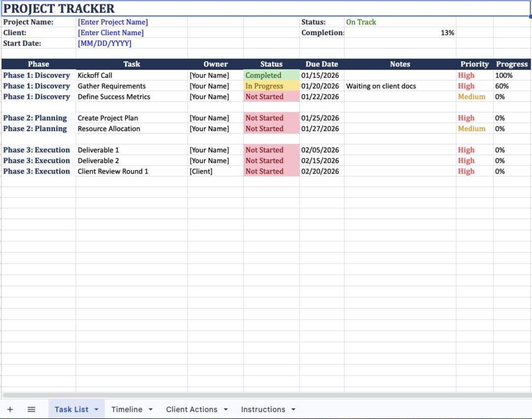Open the Instructions tab dropdown arrow
Viewport: 532px width, 419px height.
coord(294,410)
